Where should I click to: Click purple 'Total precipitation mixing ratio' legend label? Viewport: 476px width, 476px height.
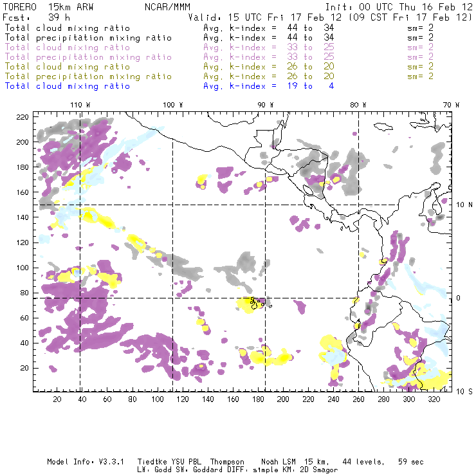point(88,57)
